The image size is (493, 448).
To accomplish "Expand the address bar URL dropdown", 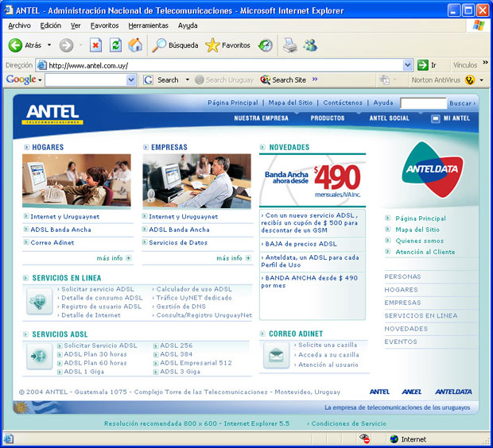I will coord(408,65).
